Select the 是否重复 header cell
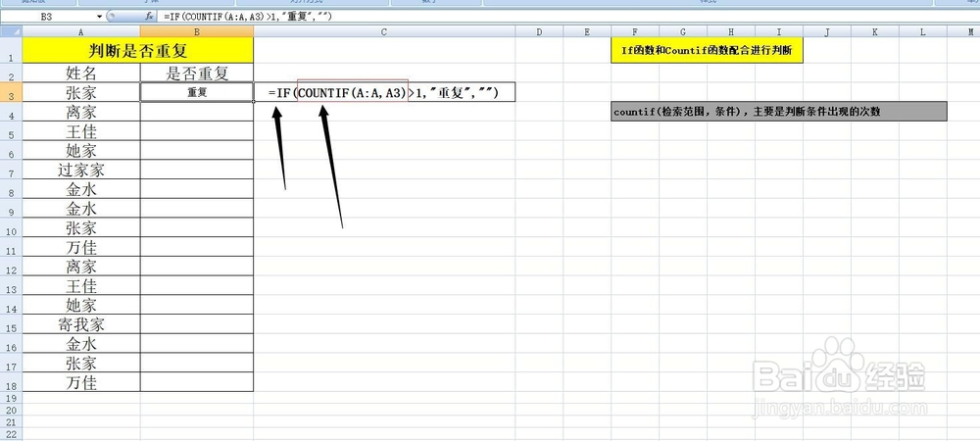This screenshot has width=980, height=441. point(197,73)
